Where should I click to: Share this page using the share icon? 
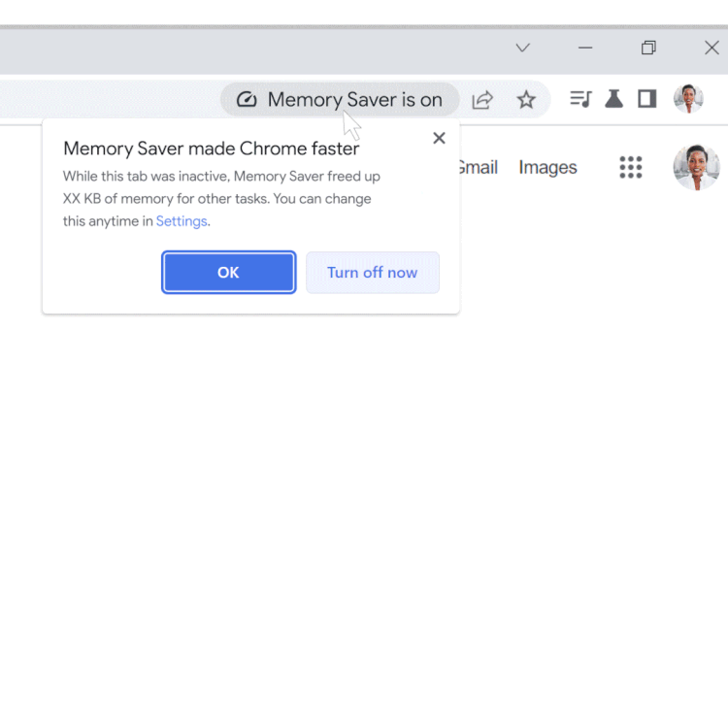[x=482, y=100]
